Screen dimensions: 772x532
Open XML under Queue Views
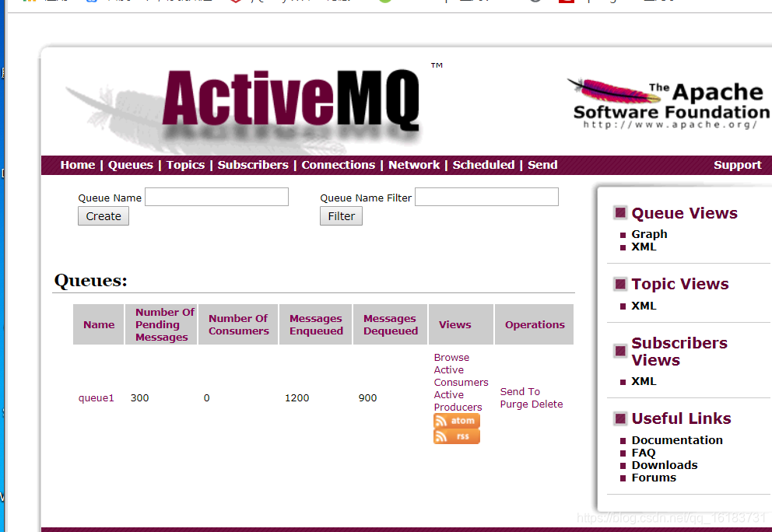pyautogui.click(x=644, y=247)
